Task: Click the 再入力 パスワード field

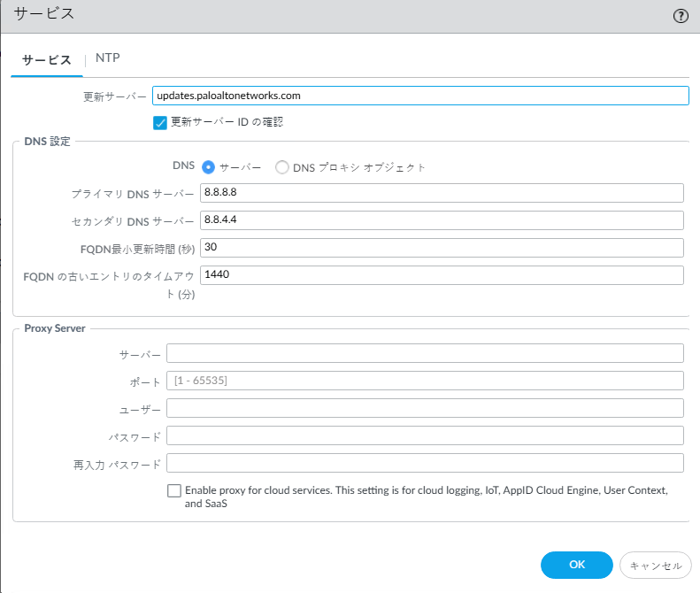Action: coord(425,464)
